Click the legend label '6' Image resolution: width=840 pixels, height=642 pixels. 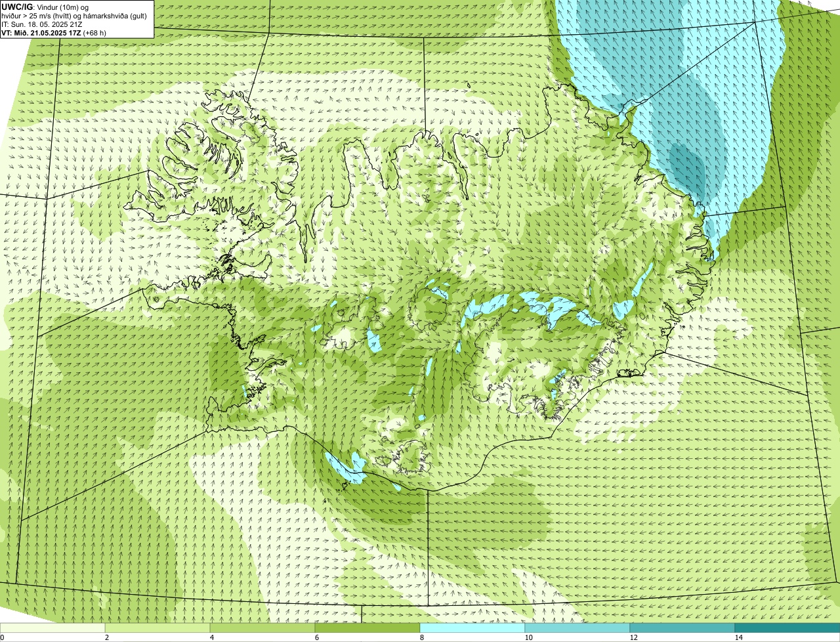coord(316,637)
